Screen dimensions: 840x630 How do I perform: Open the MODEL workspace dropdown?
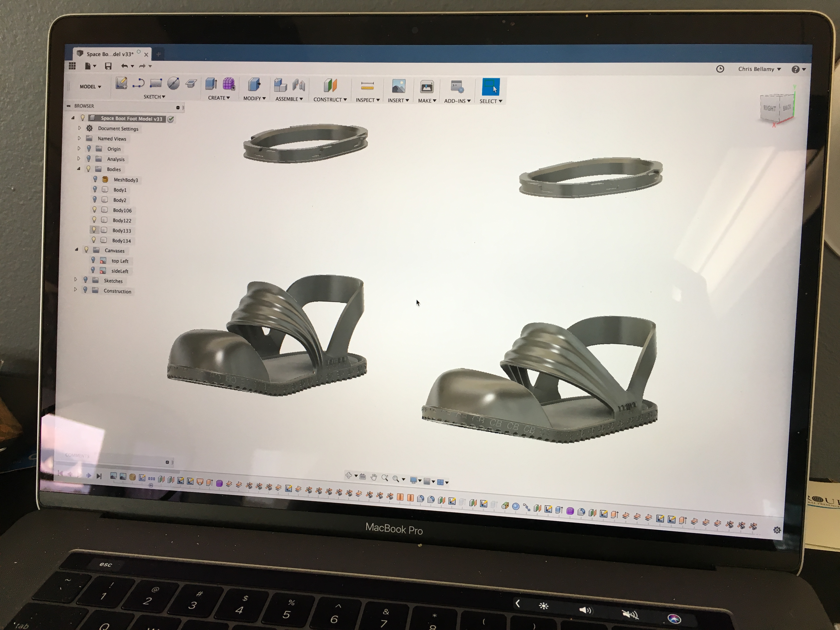tap(90, 87)
